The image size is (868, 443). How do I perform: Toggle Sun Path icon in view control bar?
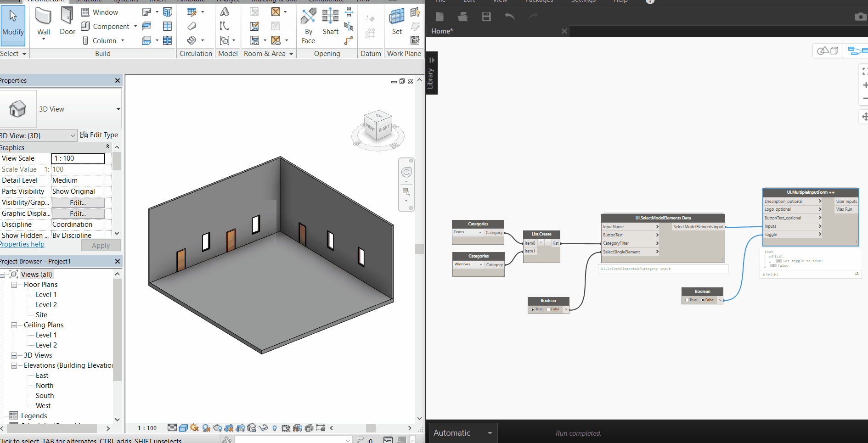(x=194, y=428)
